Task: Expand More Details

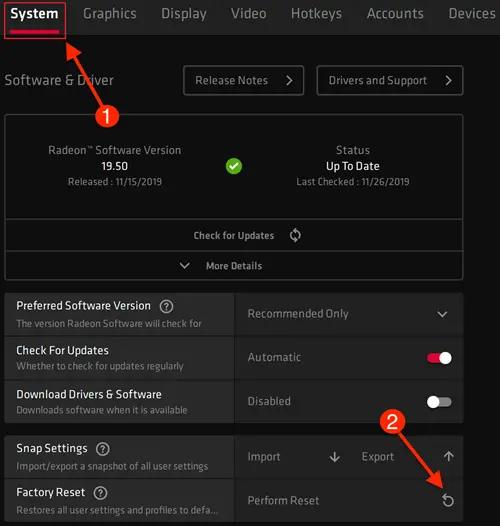Action: [x=234, y=266]
